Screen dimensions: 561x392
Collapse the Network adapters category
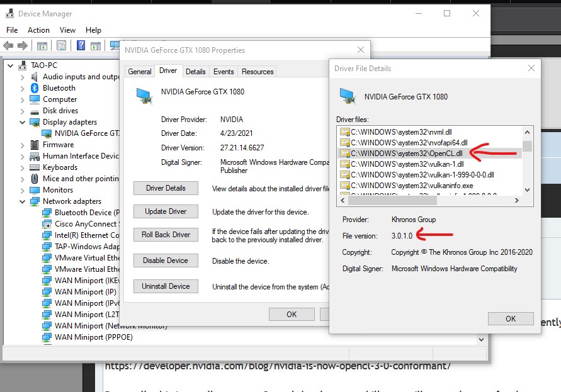tap(23, 201)
